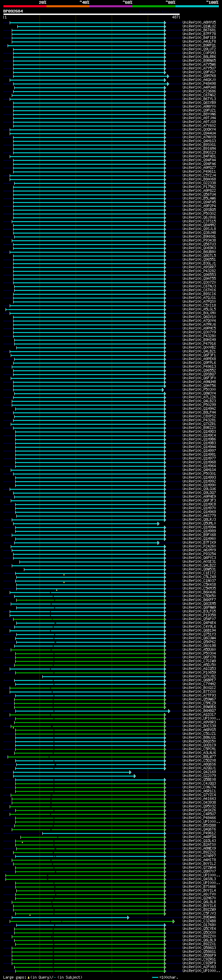Viewport: 222px width, 980px height.
Task: Select hit UniRef100_Q6CEM5
Action: click(199, 604)
